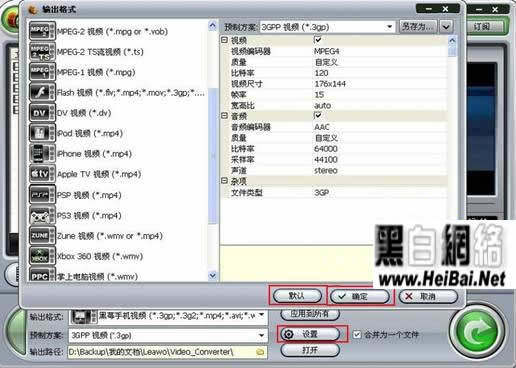Confirm with the 确定 button
Image resolution: width=516 pixels, height=368 pixels.
tap(360, 296)
